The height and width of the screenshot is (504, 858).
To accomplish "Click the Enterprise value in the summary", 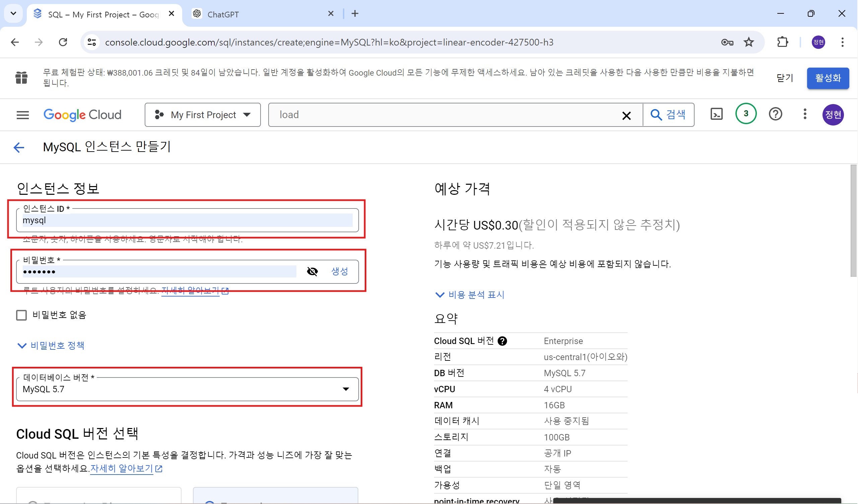I will pyautogui.click(x=564, y=341).
